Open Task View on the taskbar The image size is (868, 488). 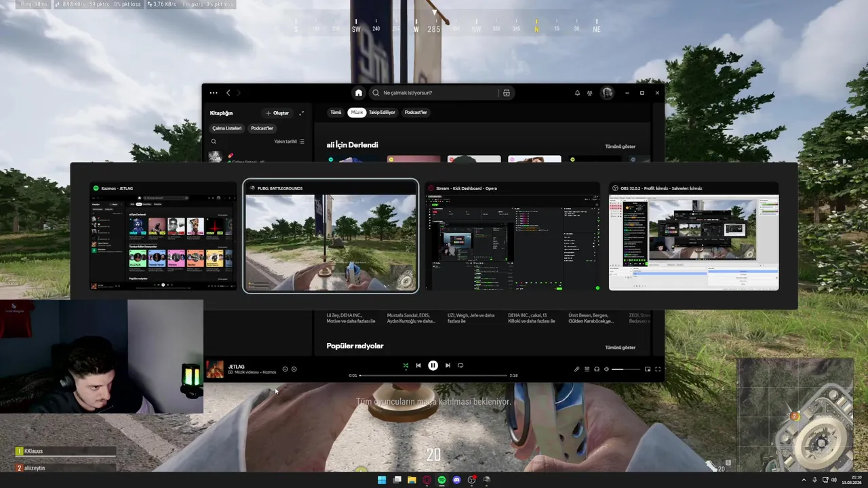coord(397,480)
